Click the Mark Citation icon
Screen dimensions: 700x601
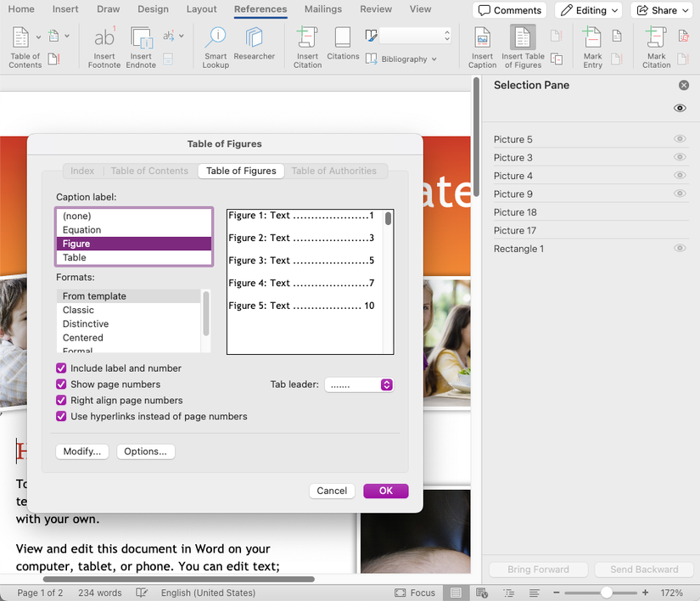pyautogui.click(x=656, y=38)
